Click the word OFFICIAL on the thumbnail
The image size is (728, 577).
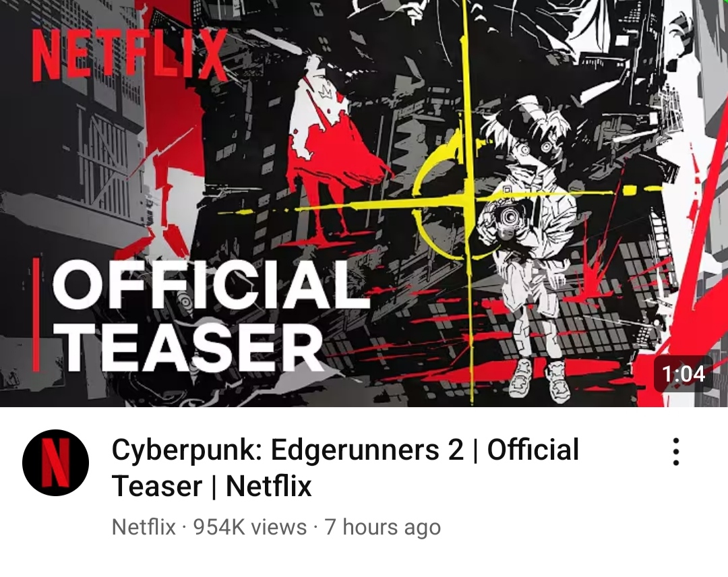[210, 284]
